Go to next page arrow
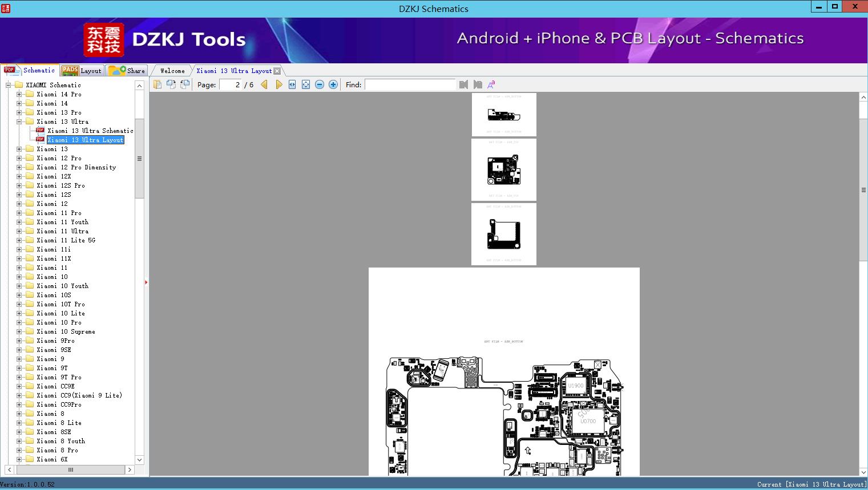The width and height of the screenshot is (868, 490). pos(278,84)
